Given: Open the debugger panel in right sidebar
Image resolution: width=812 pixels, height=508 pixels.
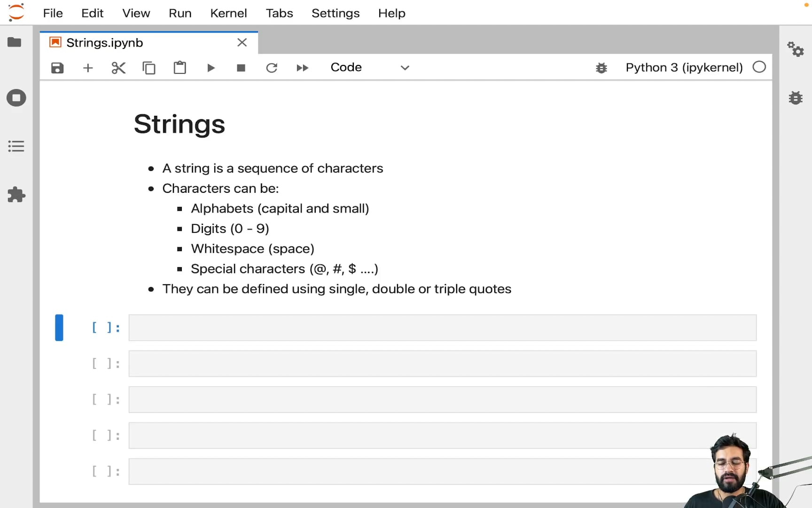Looking at the screenshot, I should coord(796,98).
